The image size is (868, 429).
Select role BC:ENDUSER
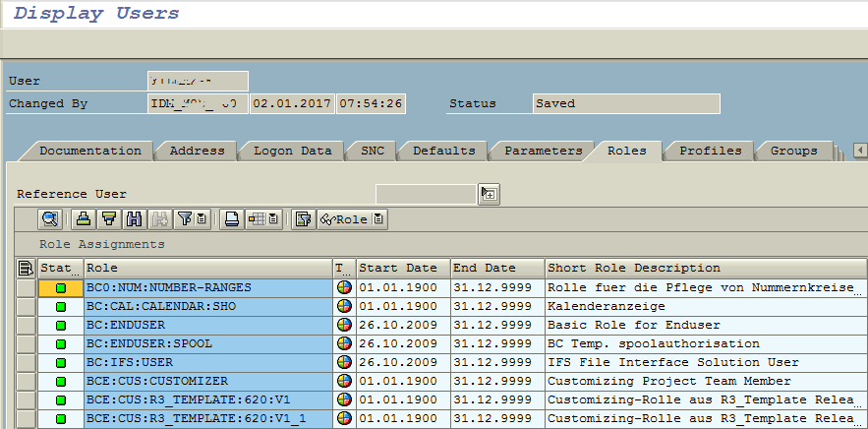click(208, 325)
